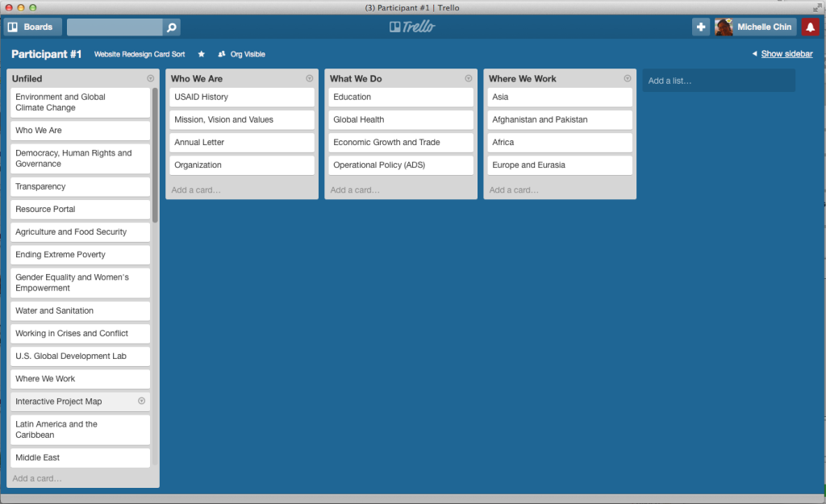Open the Who We Are list menu
826x504 pixels.
click(310, 78)
